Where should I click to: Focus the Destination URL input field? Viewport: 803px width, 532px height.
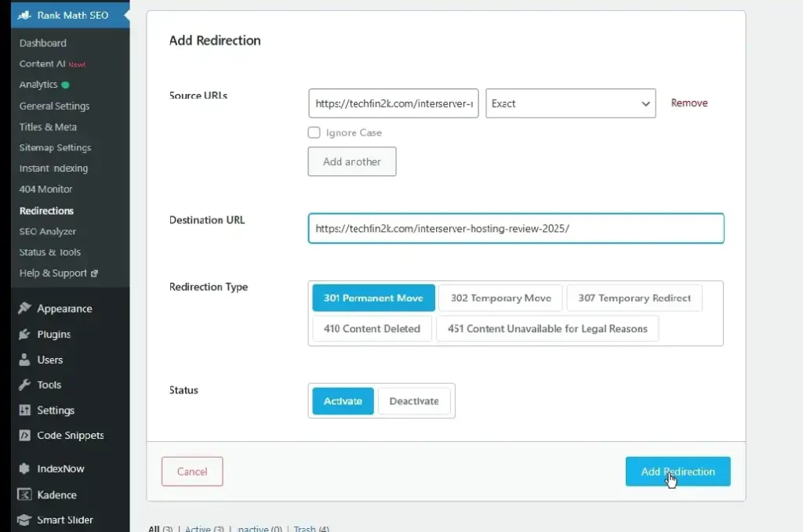pos(516,228)
